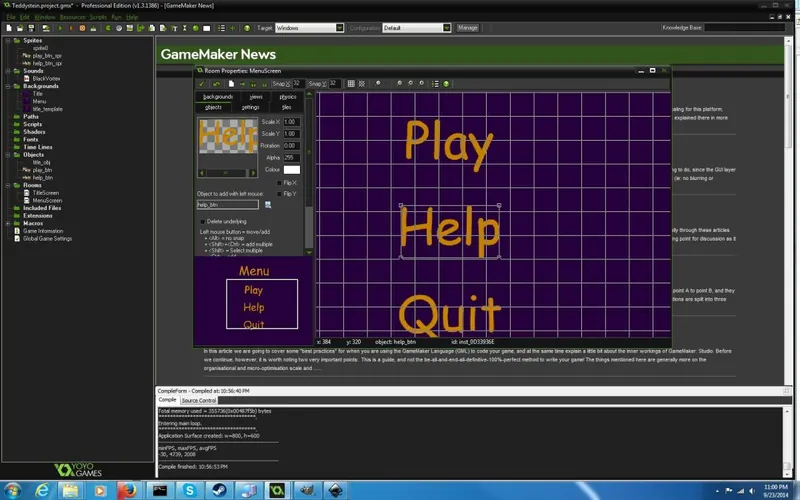The height and width of the screenshot is (500, 800).
Task: Enable the Flip X checkbox
Action: point(279,183)
